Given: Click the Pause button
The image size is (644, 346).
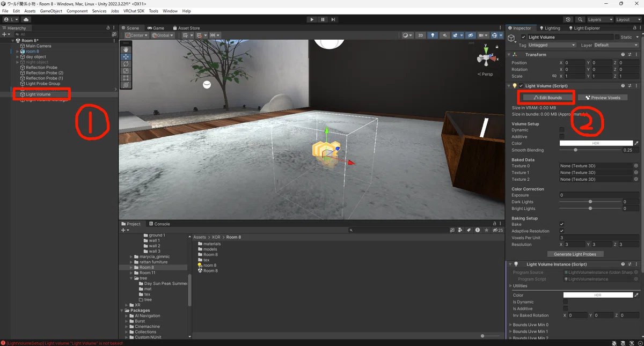Looking at the screenshot, I should point(323,19).
